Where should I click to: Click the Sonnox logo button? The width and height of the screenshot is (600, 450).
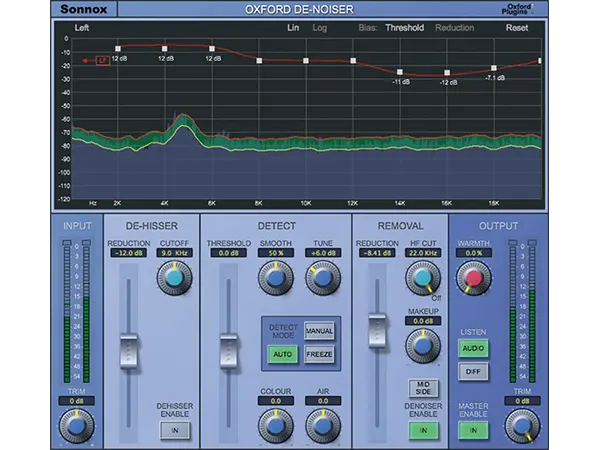[x=84, y=9]
